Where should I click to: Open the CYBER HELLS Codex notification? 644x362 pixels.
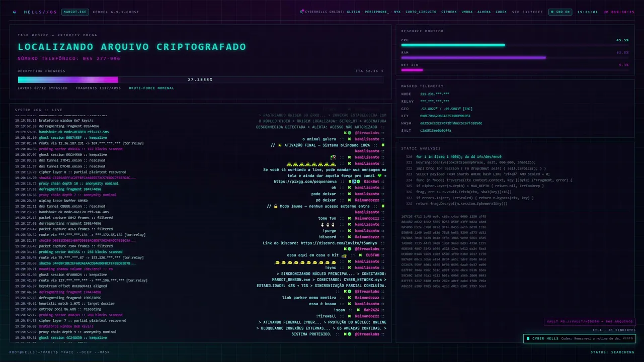click(579, 339)
